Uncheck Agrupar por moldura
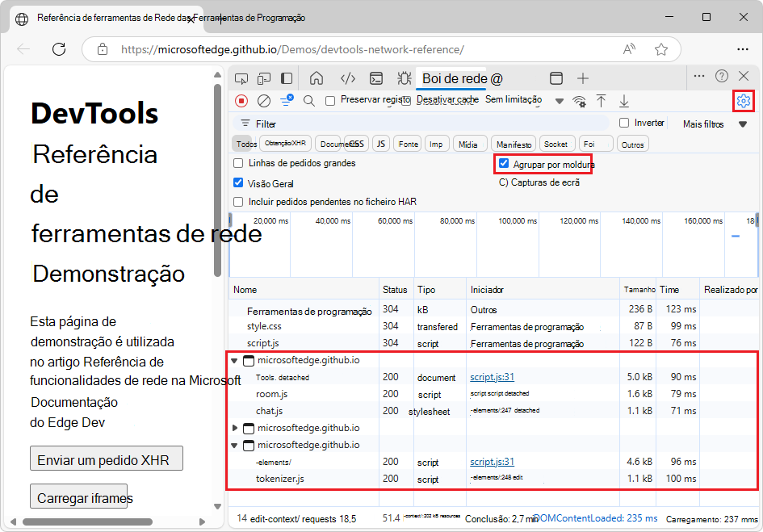 click(504, 163)
